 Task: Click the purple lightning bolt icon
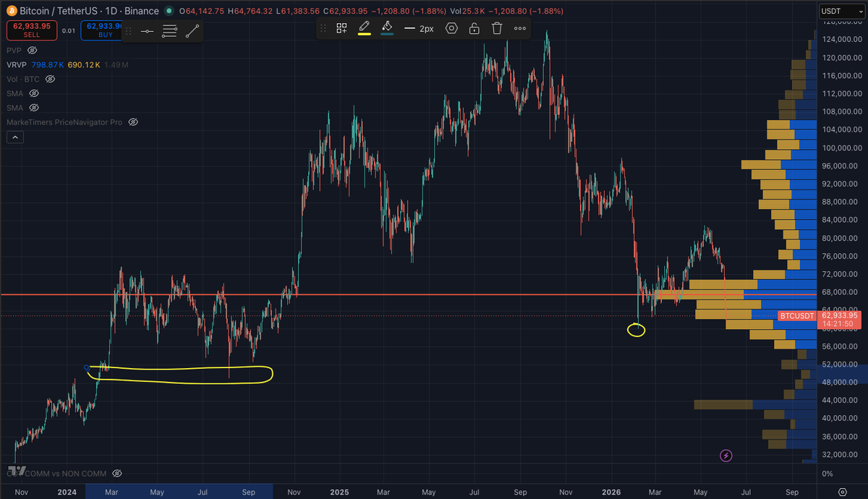(x=726, y=456)
